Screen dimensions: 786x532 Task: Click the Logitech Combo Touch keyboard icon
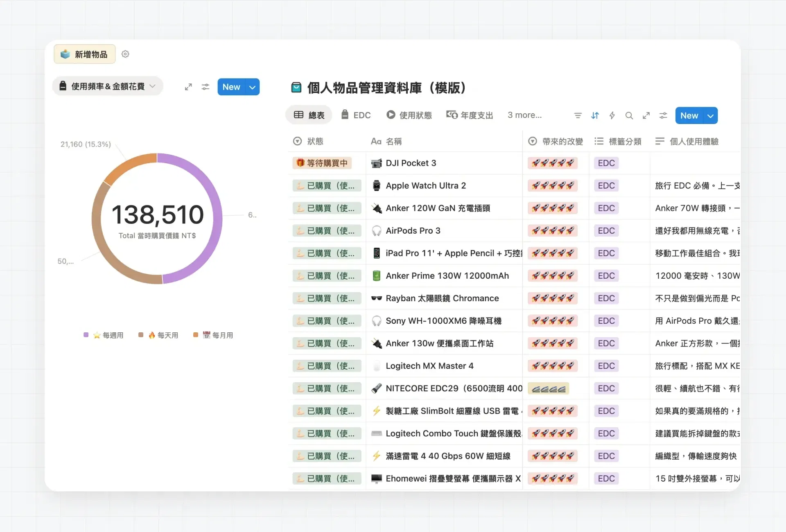point(377,433)
